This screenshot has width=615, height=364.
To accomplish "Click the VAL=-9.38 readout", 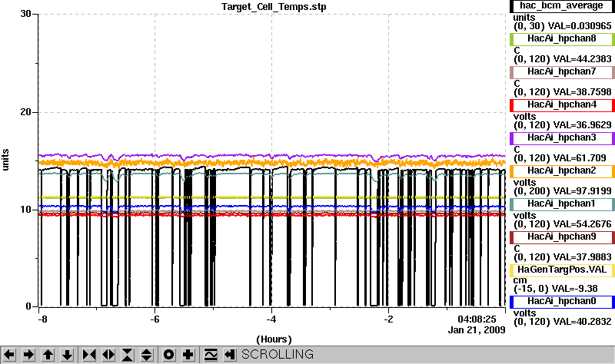I will pos(574,289).
